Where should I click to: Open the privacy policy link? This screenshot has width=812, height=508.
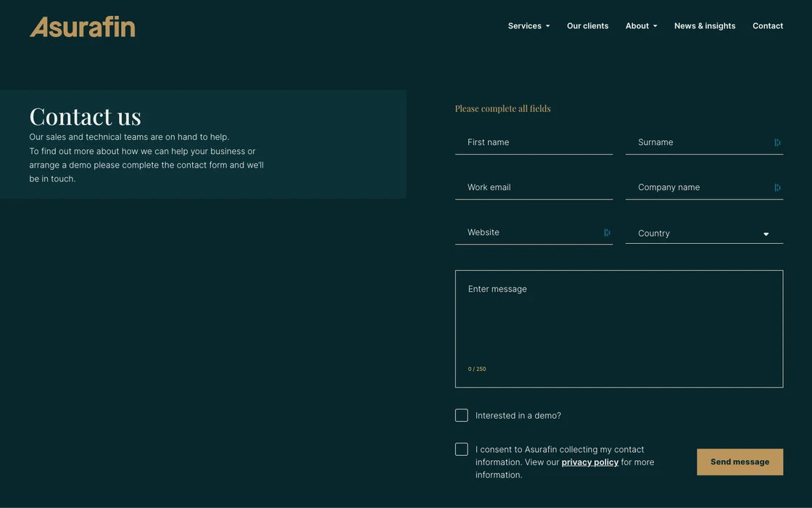coord(590,462)
